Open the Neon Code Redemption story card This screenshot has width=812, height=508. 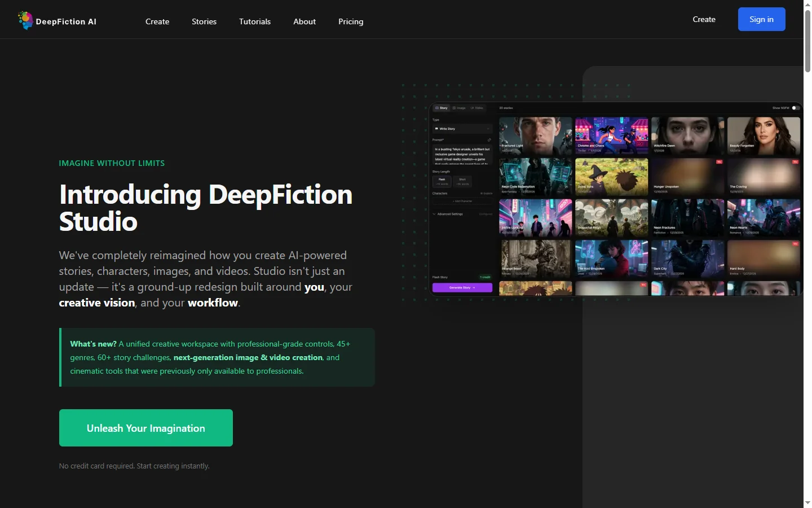(x=536, y=177)
